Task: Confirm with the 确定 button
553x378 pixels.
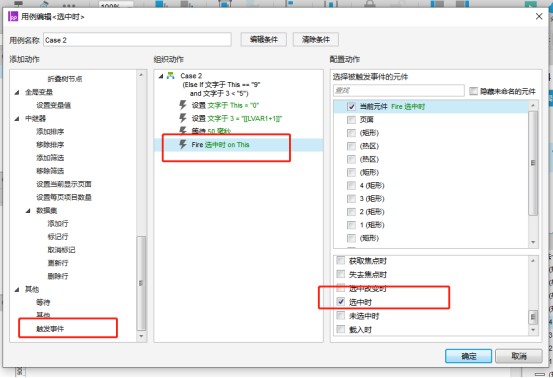Action: point(468,356)
